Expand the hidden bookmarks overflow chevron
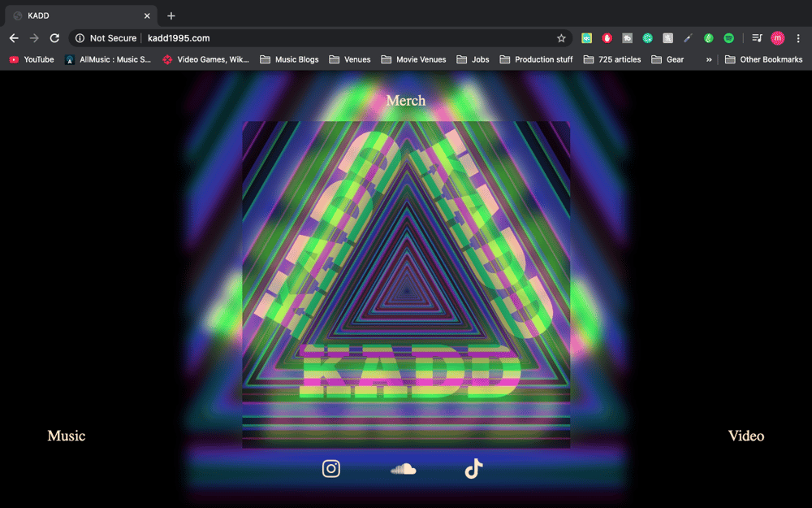812x508 pixels. point(708,59)
